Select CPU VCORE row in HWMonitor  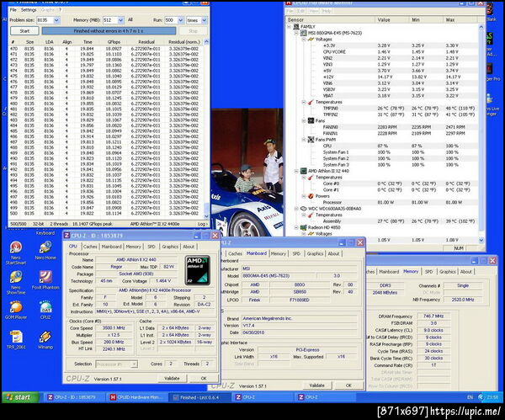click(x=381, y=52)
